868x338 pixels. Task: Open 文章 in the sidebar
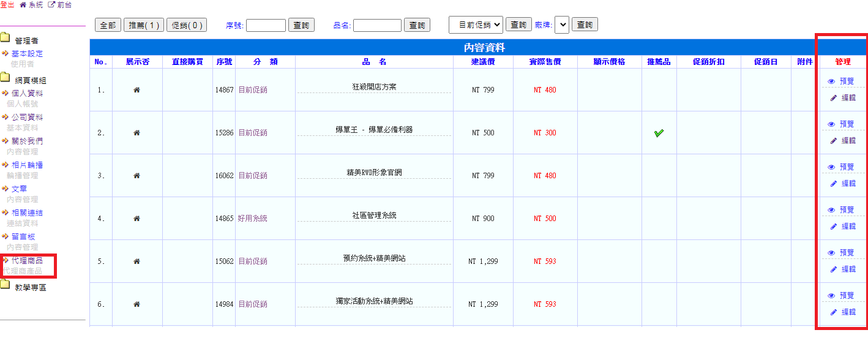[19, 189]
